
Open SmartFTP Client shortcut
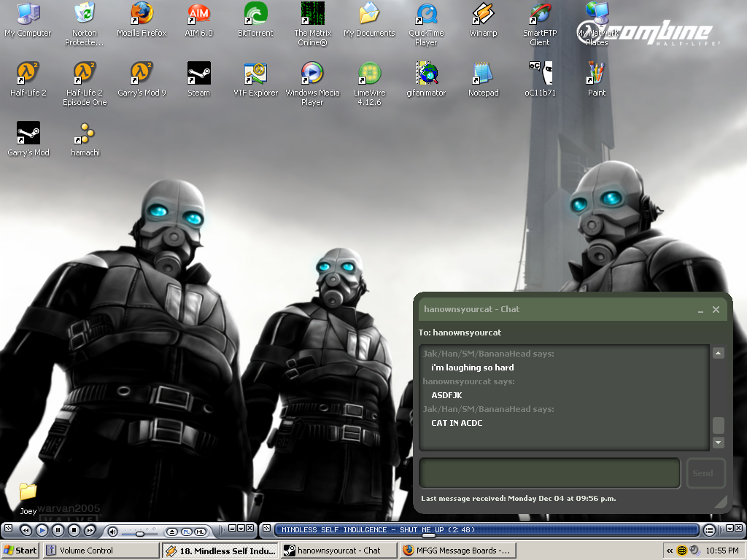tap(540, 14)
